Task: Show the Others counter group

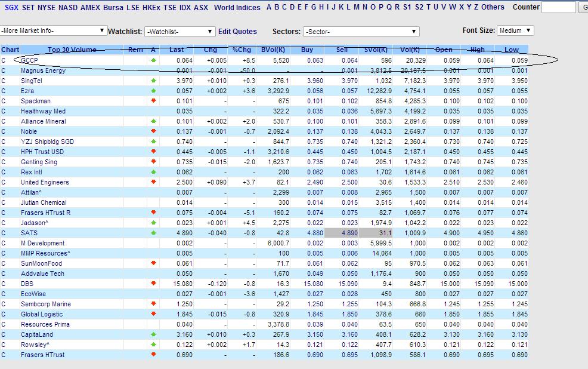Action: point(493,7)
